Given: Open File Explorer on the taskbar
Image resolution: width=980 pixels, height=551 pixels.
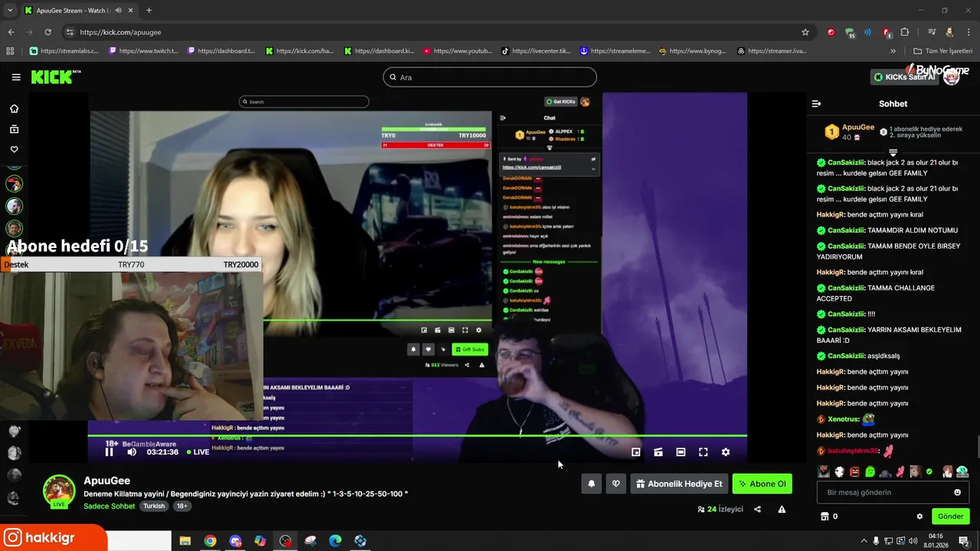Looking at the screenshot, I should click(185, 541).
